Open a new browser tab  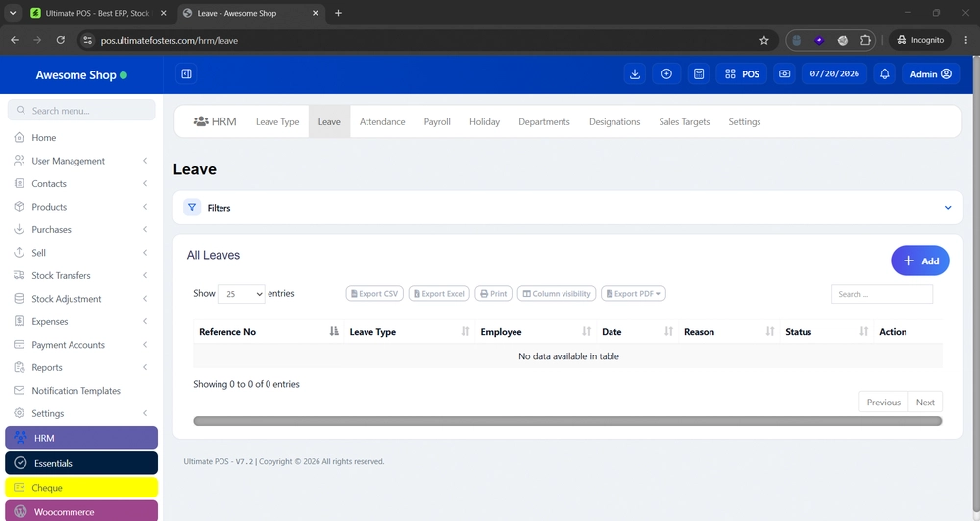pyautogui.click(x=338, y=13)
